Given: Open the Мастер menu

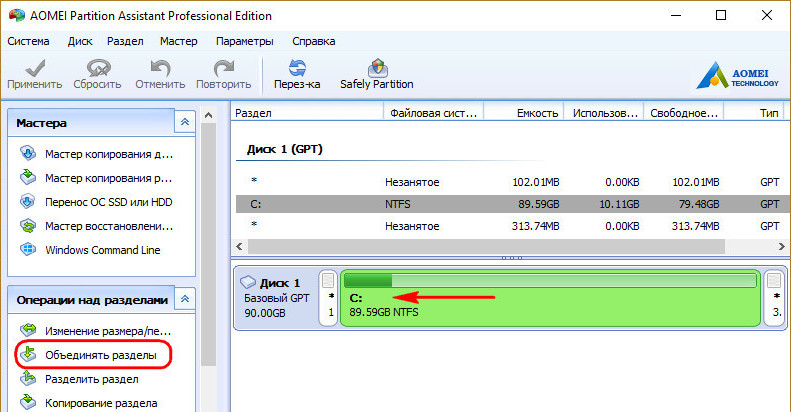Looking at the screenshot, I should tap(179, 41).
